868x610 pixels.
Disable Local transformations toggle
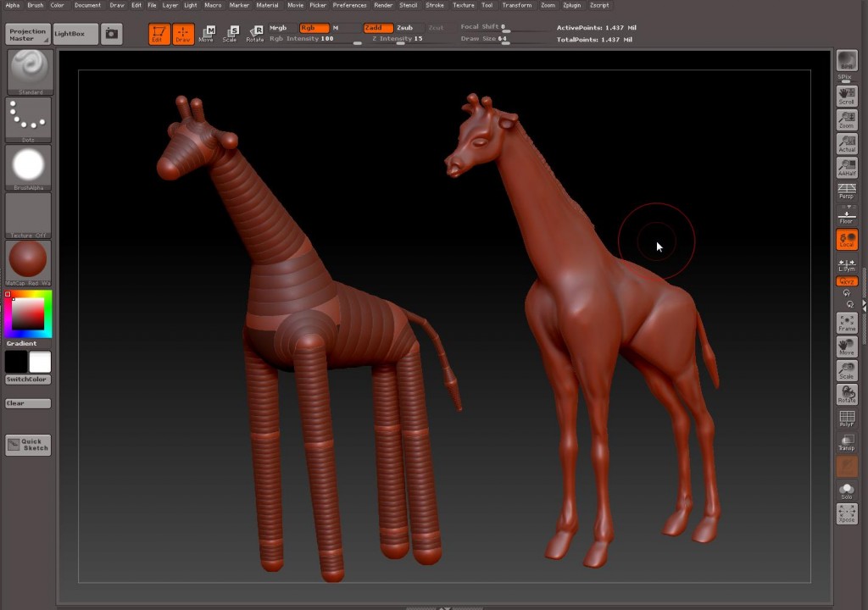point(846,240)
